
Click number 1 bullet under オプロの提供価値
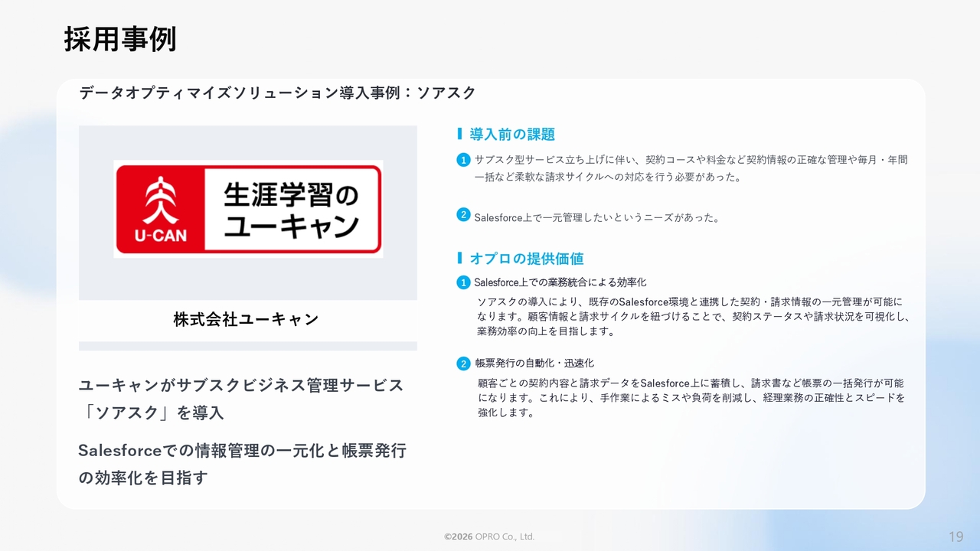pos(462,282)
